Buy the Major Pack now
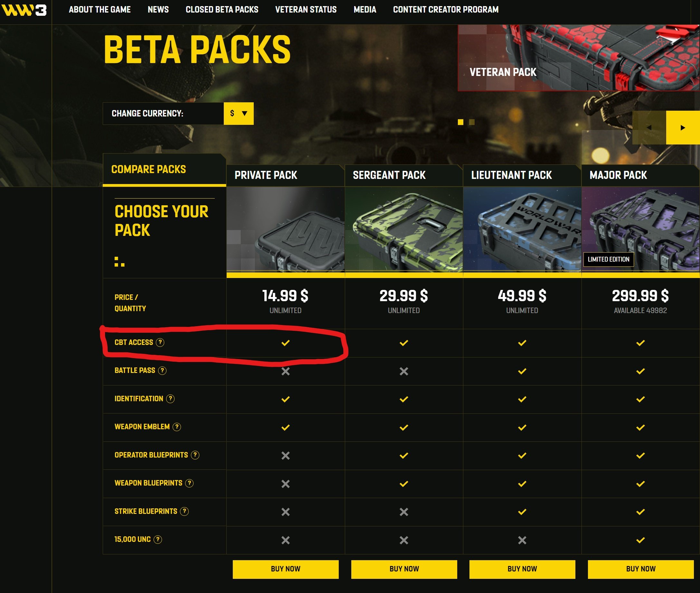Screen dimensions: 700x593 tap(640, 569)
